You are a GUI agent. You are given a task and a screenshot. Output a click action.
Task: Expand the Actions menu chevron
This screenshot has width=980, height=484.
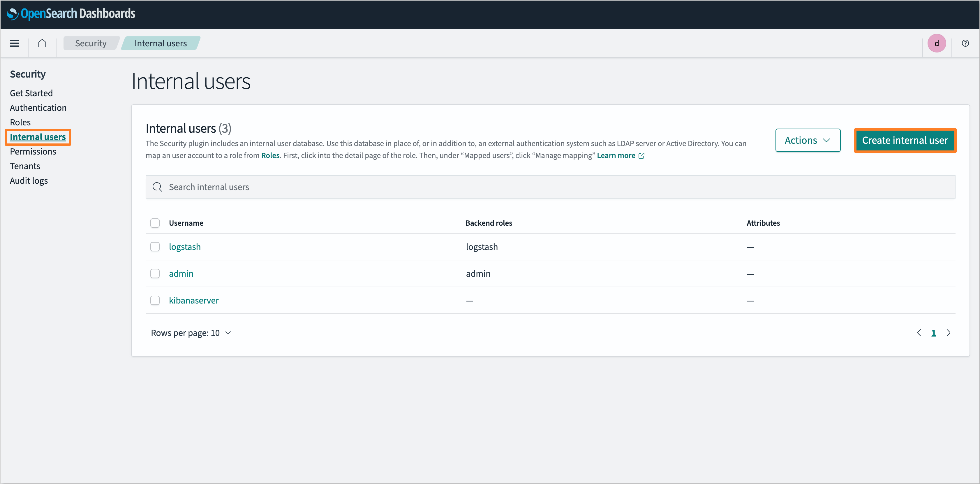826,140
